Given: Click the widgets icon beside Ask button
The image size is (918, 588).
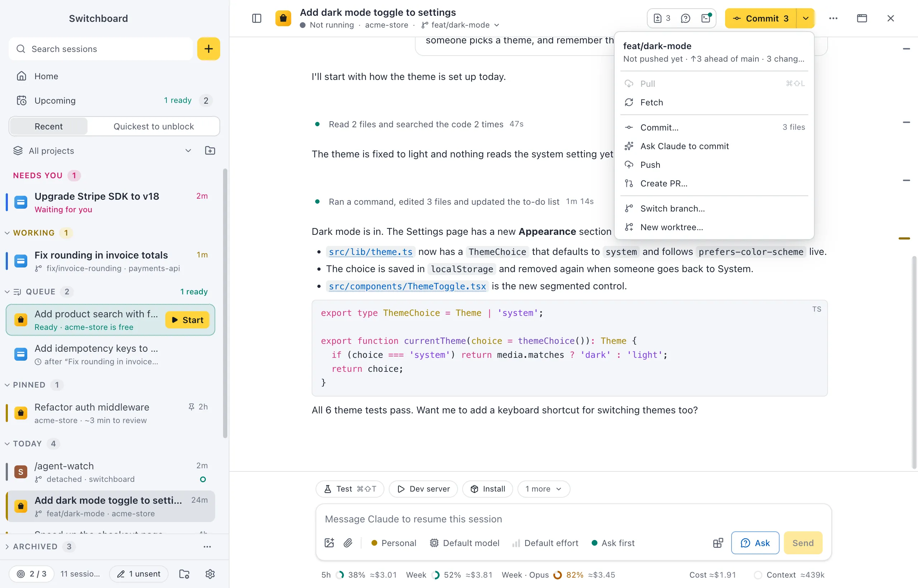Looking at the screenshot, I should pos(718,543).
